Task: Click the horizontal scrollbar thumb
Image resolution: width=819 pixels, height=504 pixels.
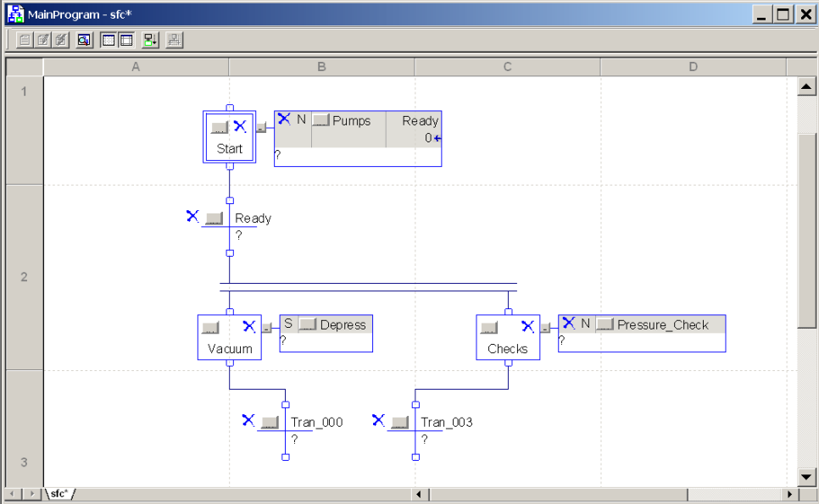Action: tap(558, 494)
